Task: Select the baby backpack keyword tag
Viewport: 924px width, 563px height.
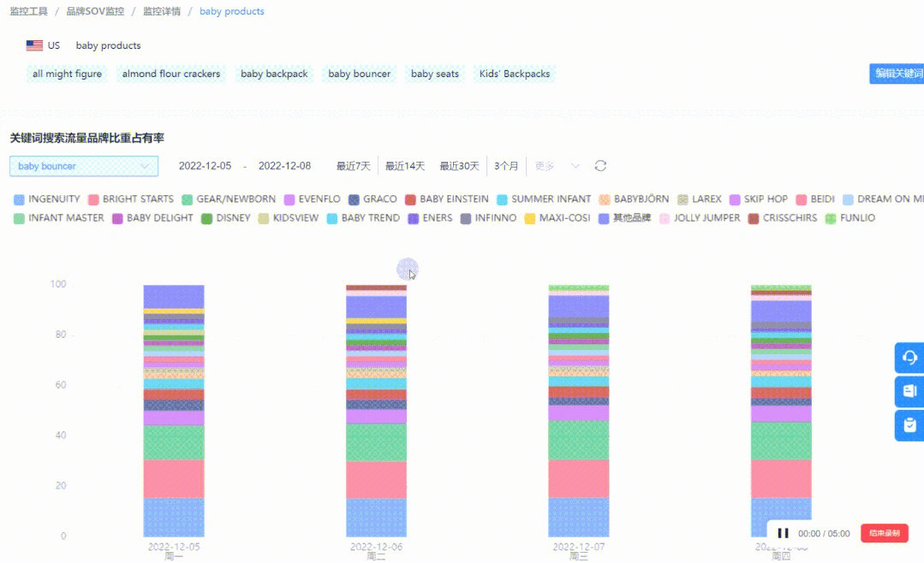Action: point(274,74)
